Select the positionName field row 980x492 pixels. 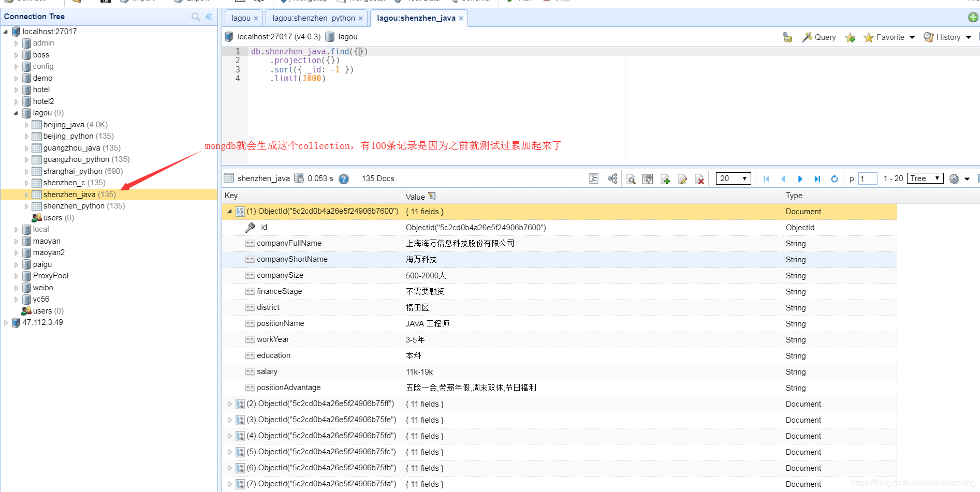[559, 323]
